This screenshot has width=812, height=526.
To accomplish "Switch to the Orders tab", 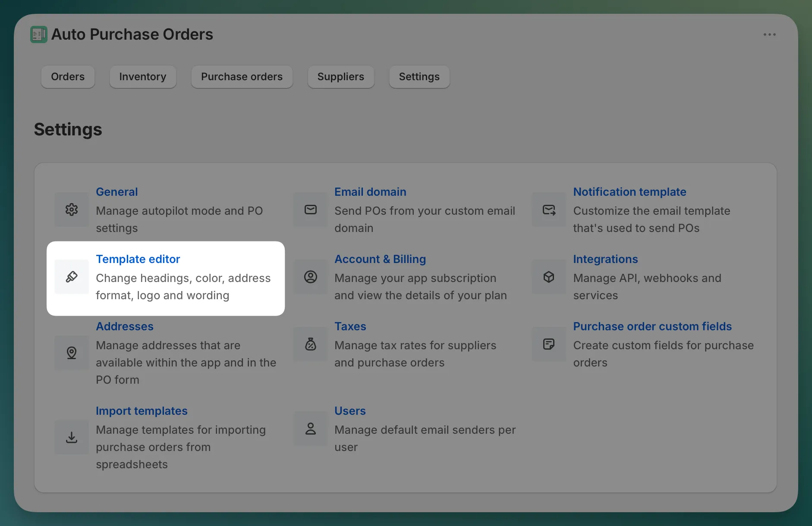I will (x=68, y=77).
